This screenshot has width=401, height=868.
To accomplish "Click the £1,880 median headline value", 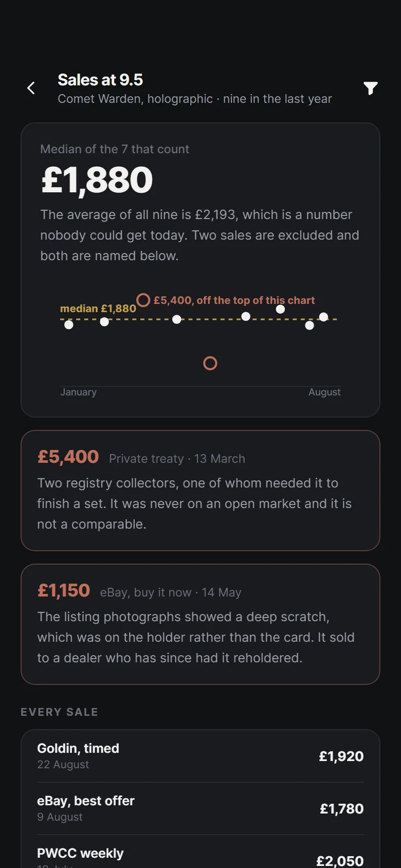I will (97, 180).
